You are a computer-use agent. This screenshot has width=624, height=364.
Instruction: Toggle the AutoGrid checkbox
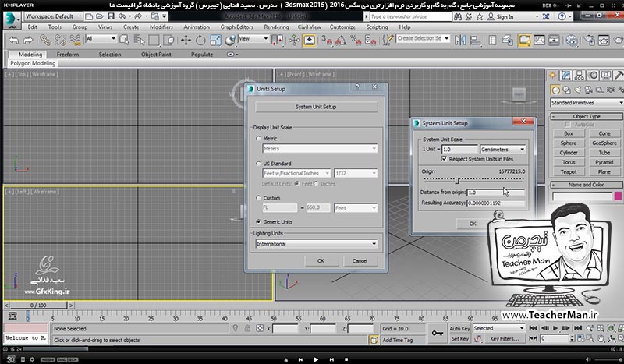pos(568,125)
